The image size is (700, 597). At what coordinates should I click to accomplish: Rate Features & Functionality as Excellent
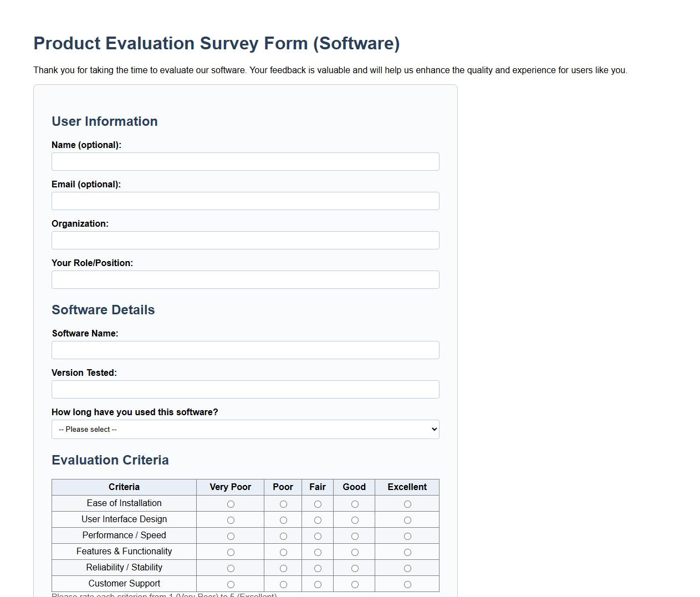coord(407,552)
